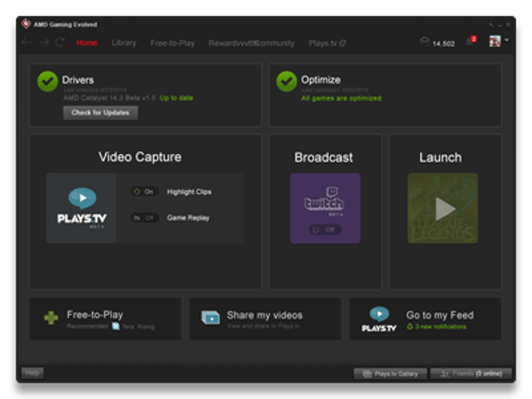The width and height of the screenshot is (532, 399).
Task: Click the Drivers green checkmark icon
Action: click(47, 81)
